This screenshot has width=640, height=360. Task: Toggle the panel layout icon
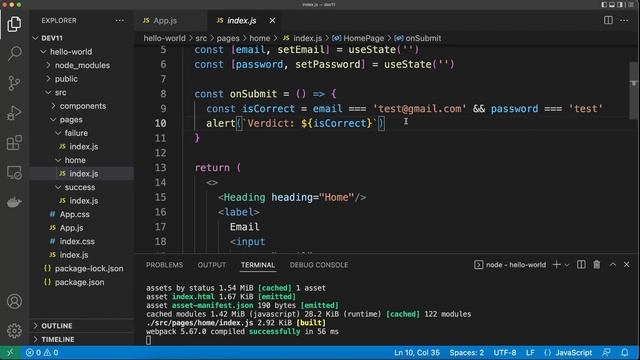(x=612, y=4)
